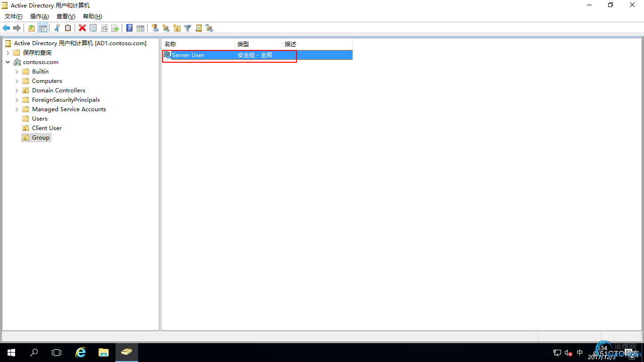Launch Internet Explorer from the taskbar

click(81, 352)
